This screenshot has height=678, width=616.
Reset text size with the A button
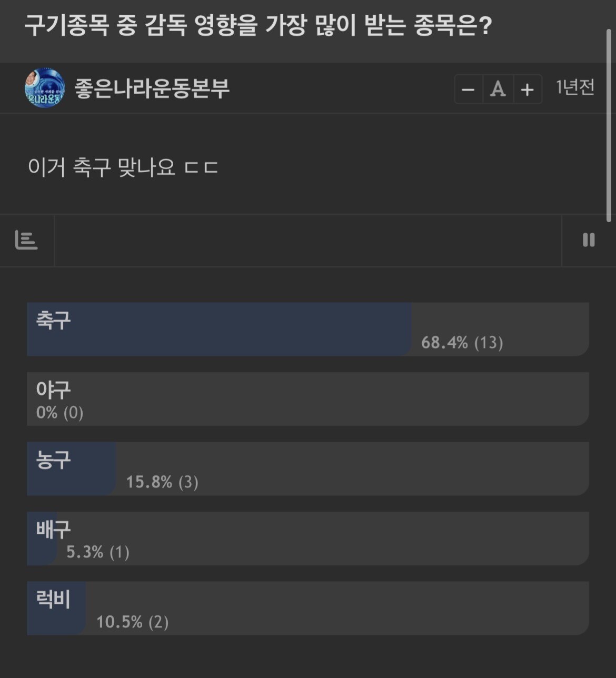[498, 89]
